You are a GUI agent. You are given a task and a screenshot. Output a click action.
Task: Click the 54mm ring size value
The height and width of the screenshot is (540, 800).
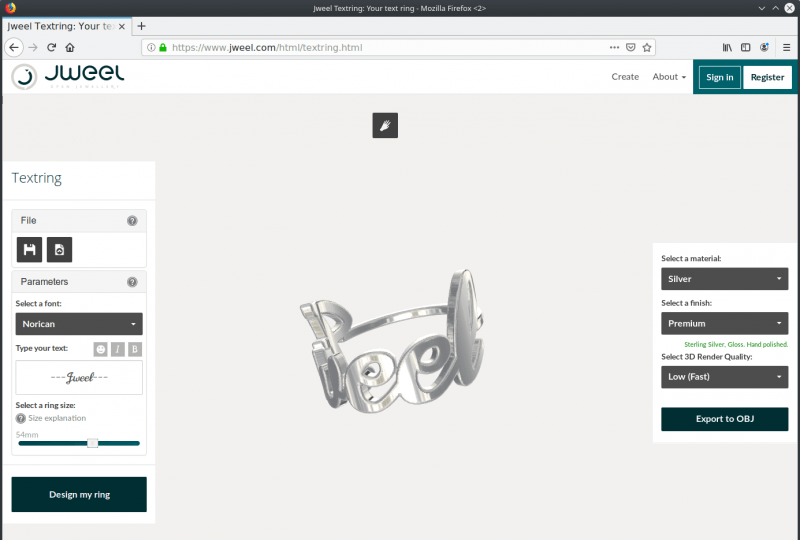point(27,435)
